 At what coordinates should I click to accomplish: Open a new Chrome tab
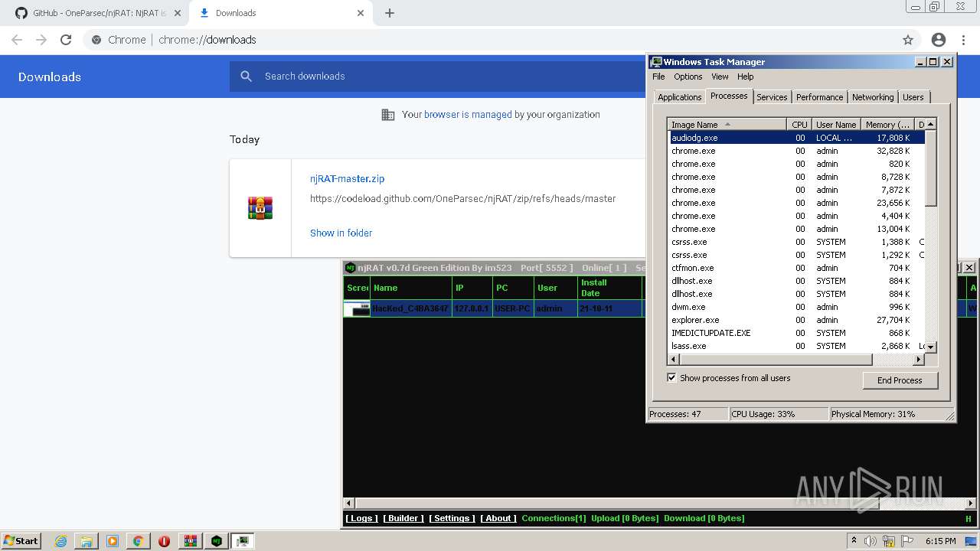click(x=390, y=13)
